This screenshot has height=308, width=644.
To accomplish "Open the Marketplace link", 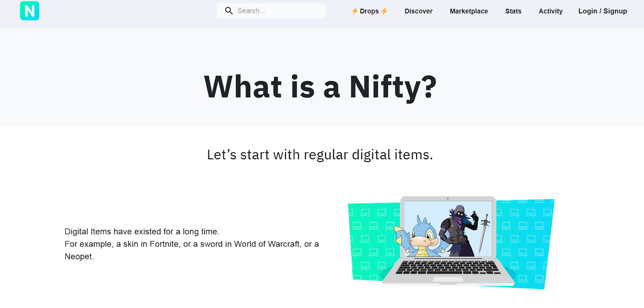I will pyautogui.click(x=469, y=11).
